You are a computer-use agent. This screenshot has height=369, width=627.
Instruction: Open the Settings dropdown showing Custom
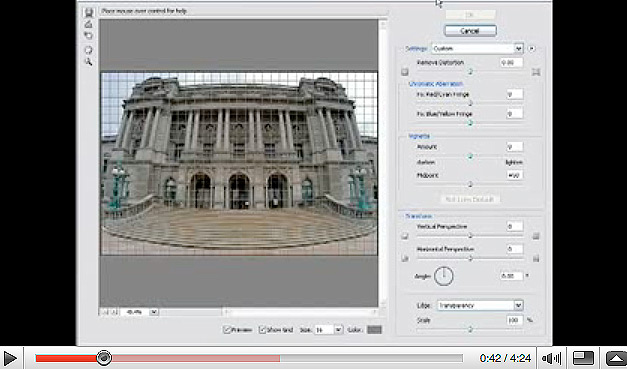click(x=477, y=49)
